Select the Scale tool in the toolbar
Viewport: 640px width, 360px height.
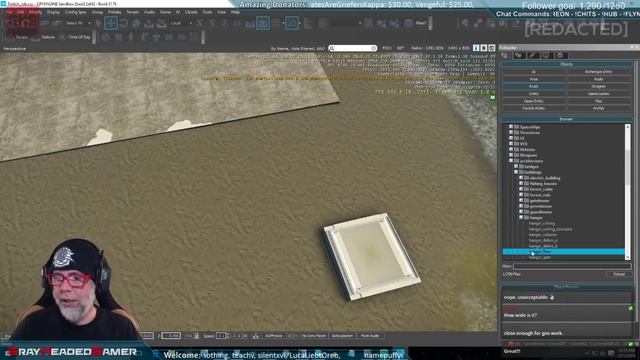pos(136,23)
